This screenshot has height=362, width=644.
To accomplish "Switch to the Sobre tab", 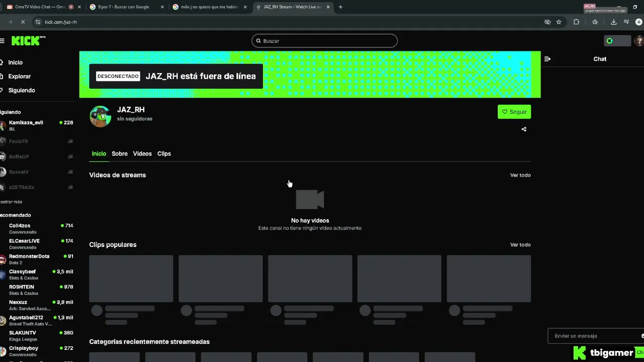I will coord(119,154).
